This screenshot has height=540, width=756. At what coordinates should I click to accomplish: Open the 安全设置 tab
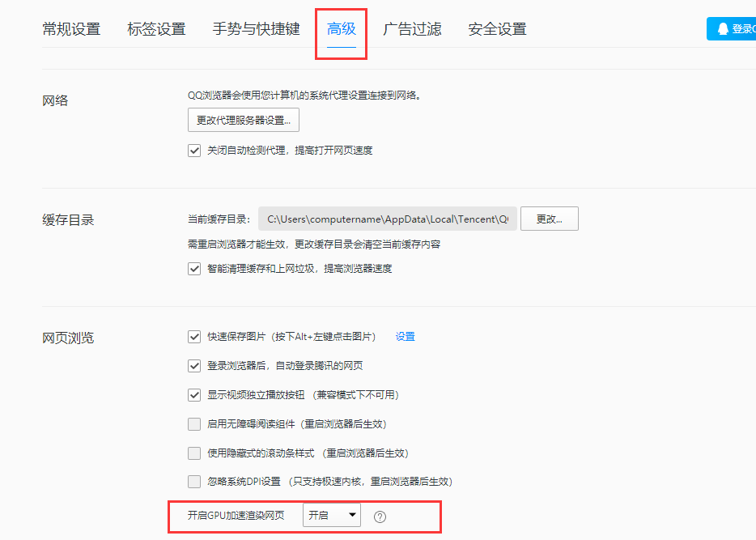[x=497, y=29]
